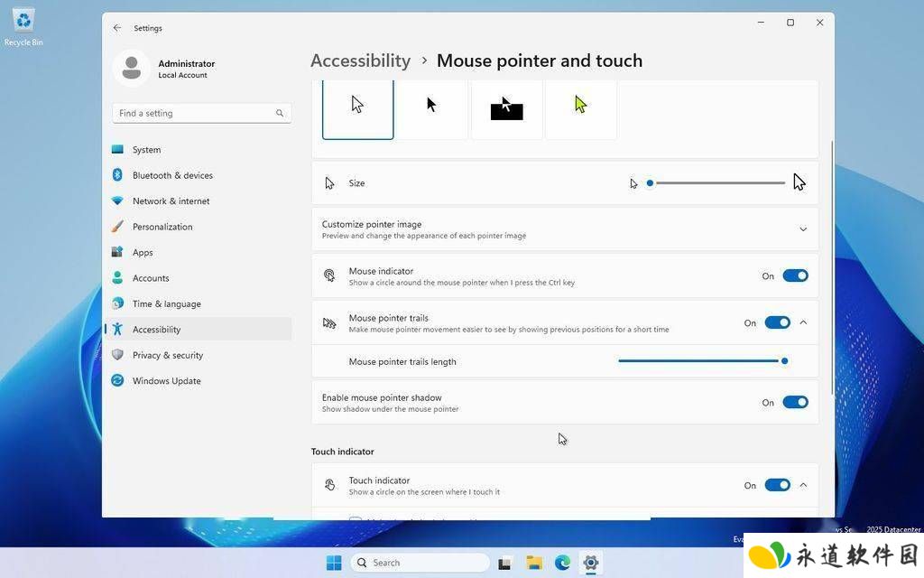Click the Windows Update sync icon
The width and height of the screenshot is (924, 578).
click(x=117, y=380)
